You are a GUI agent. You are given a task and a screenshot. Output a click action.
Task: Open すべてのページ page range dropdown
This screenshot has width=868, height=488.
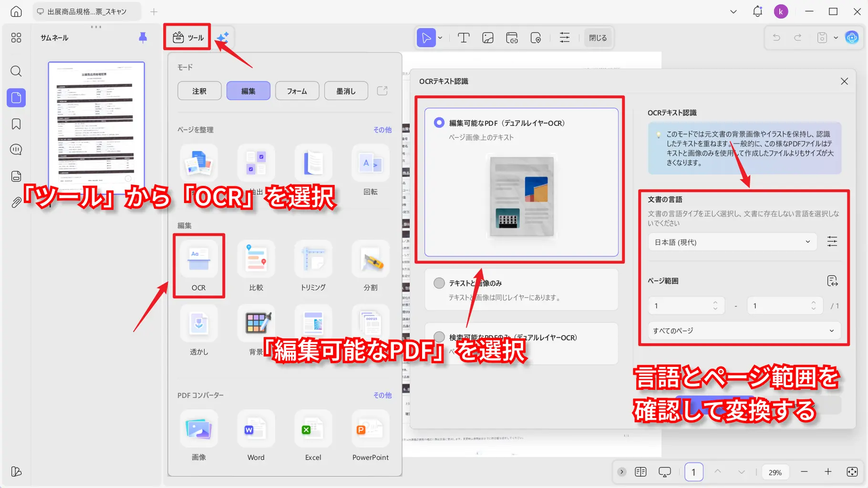click(744, 330)
